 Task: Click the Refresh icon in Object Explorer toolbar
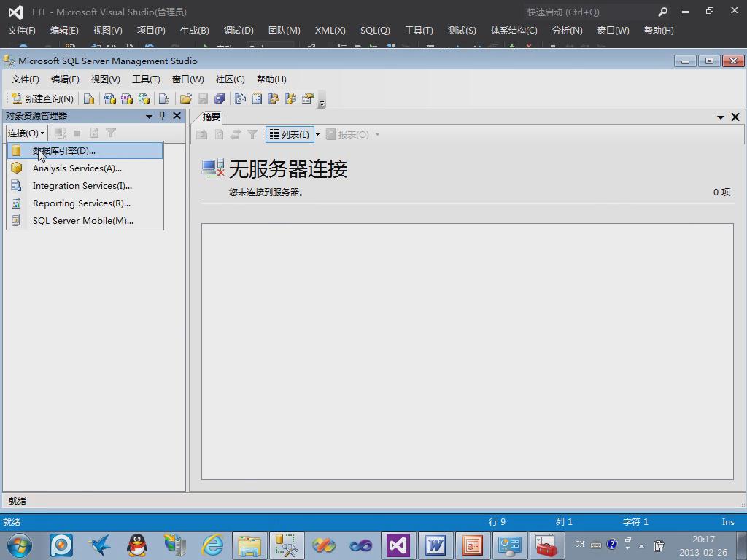(94, 133)
